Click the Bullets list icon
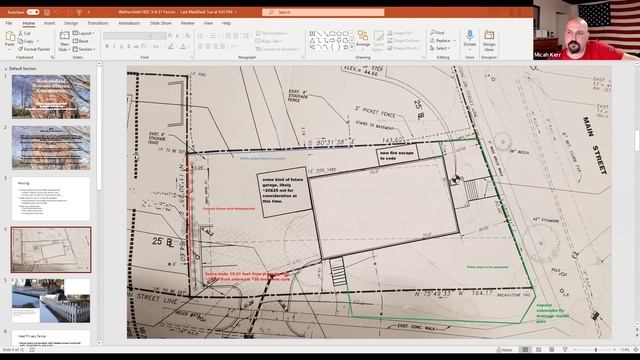 tap(200, 36)
